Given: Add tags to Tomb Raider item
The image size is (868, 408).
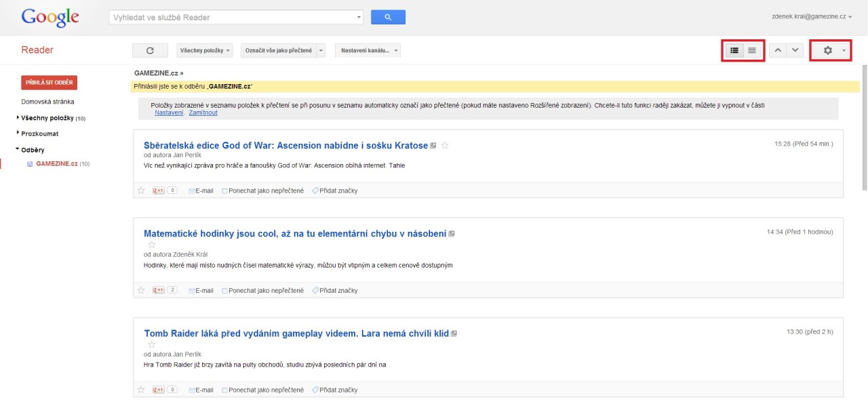Looking at the screenshot, I should pyautogui.click(x=335, y=390).
